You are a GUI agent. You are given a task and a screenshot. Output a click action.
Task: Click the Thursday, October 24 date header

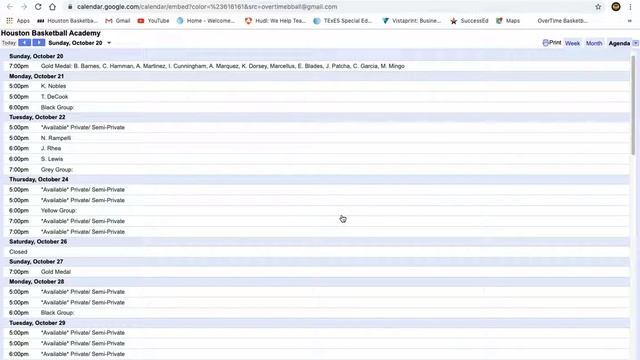(39, 179)
